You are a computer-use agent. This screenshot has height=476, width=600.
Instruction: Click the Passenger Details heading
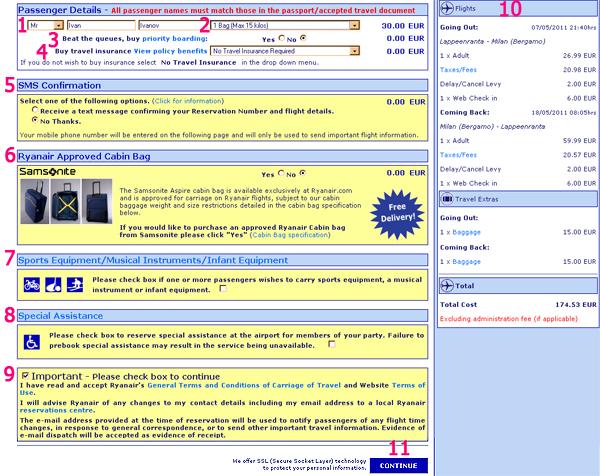60,10
